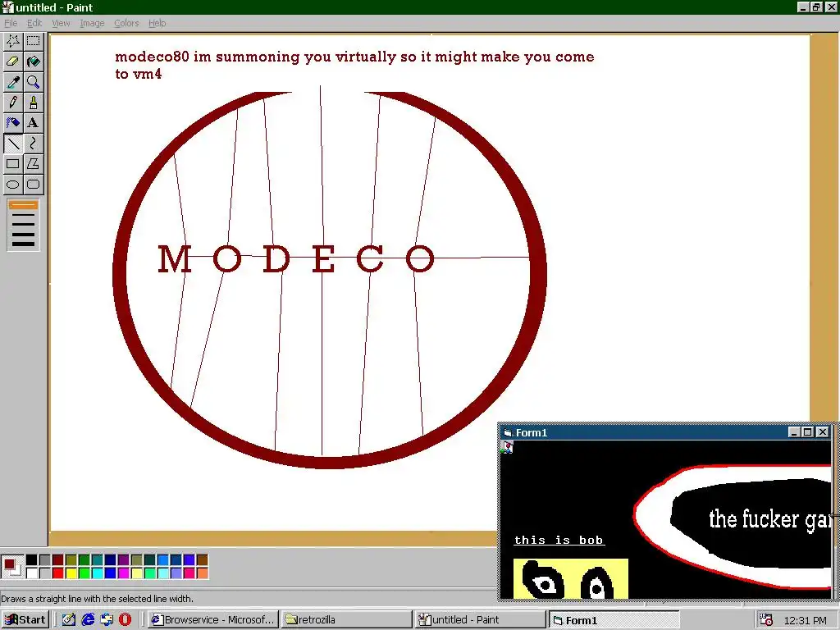
Task: Click the MODECO text on canvas
Action: click(x=296, y=258)
